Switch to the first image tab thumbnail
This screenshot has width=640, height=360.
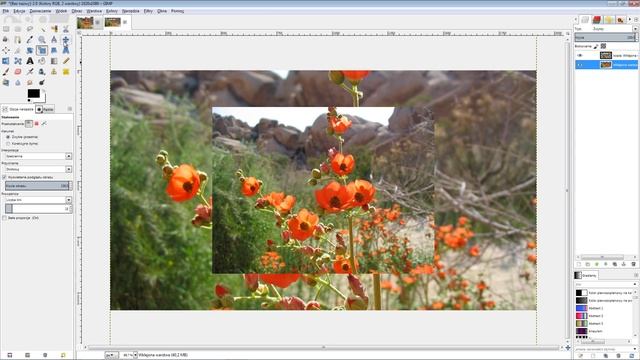85,22
